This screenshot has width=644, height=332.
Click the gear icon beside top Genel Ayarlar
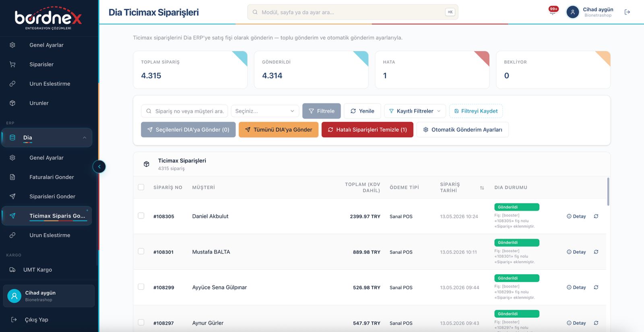click(12, 45)
